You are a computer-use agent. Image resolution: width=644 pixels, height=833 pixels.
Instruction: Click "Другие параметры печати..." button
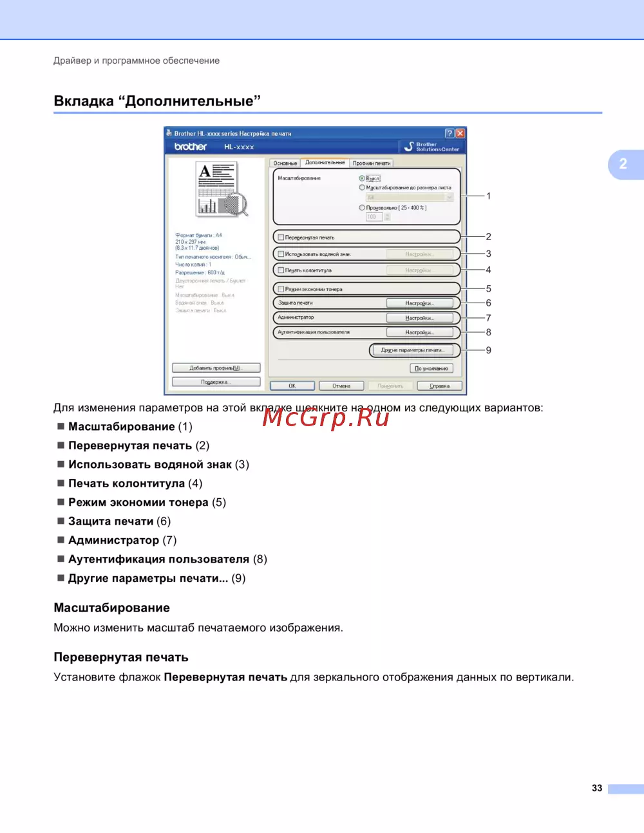[412, 350]
